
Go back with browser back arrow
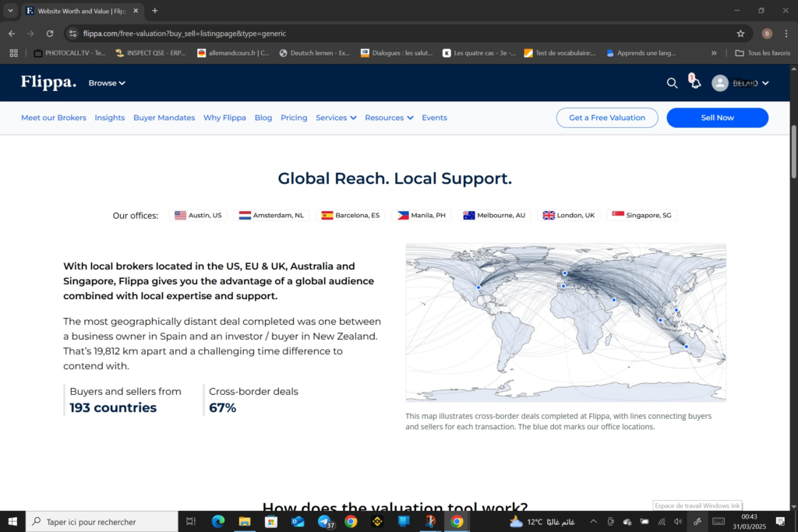(x=12, y=33)
